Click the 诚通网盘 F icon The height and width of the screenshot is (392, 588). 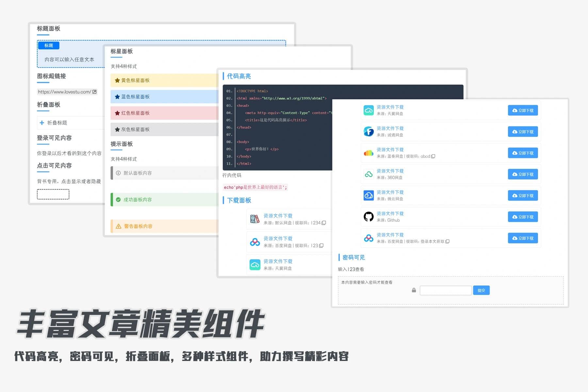coord(368,132)
